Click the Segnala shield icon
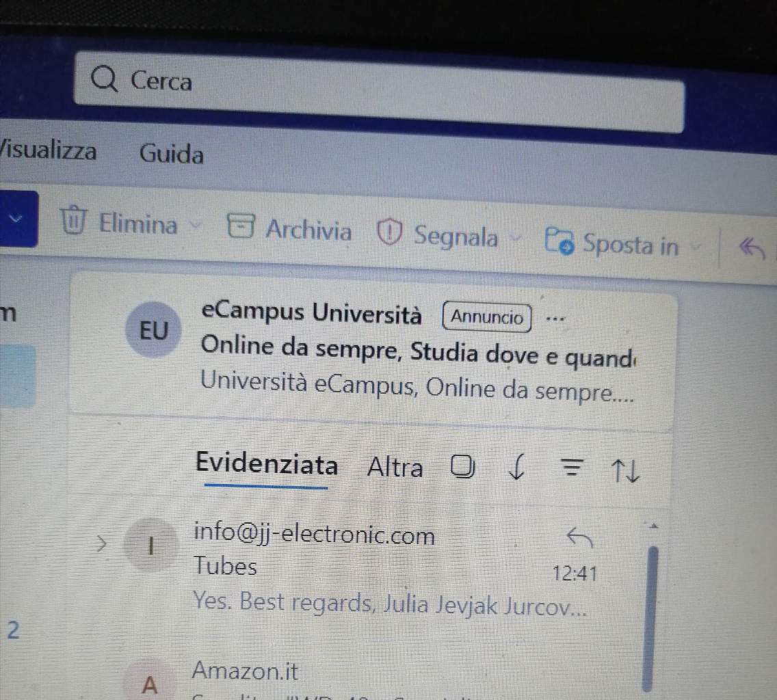Screen dimensions: 777x700 389,232
